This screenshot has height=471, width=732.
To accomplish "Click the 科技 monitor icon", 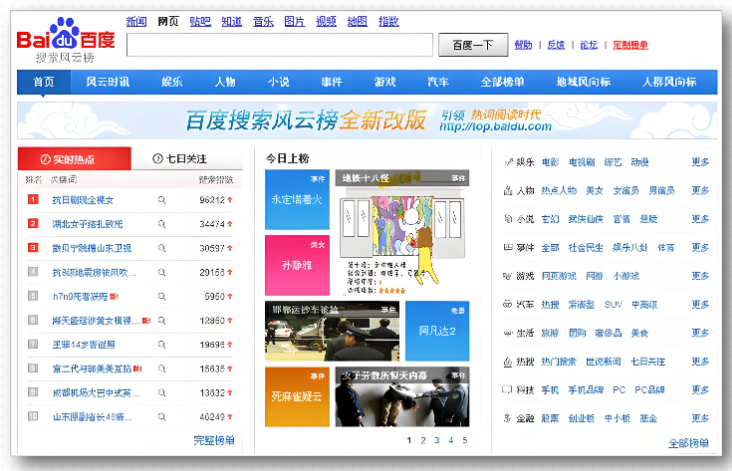I will coord(507,390).
